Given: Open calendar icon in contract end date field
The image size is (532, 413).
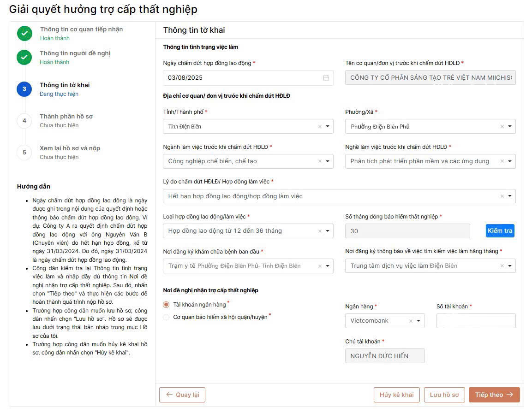Looking at the screenshot, I should click(x=326, y=78).
